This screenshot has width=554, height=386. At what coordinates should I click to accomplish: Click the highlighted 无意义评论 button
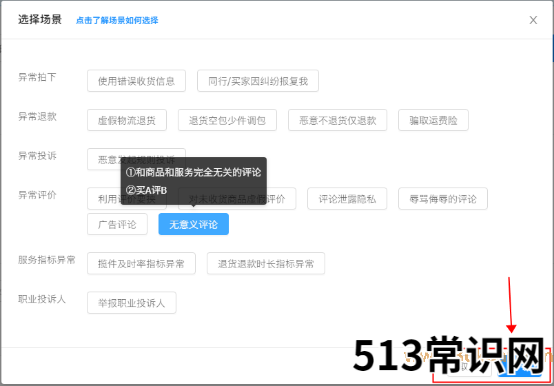[x=194, y=224]
